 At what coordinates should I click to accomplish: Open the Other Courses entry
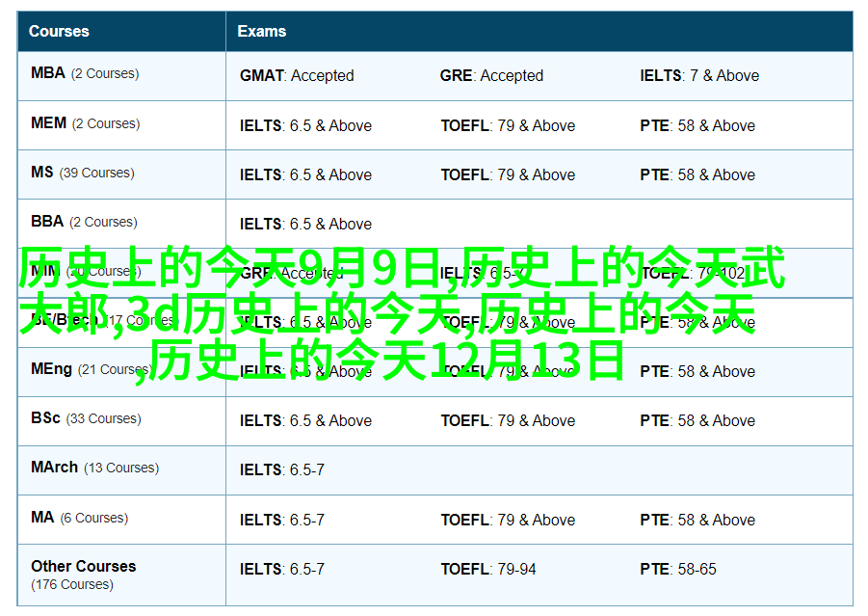[83, 567]
